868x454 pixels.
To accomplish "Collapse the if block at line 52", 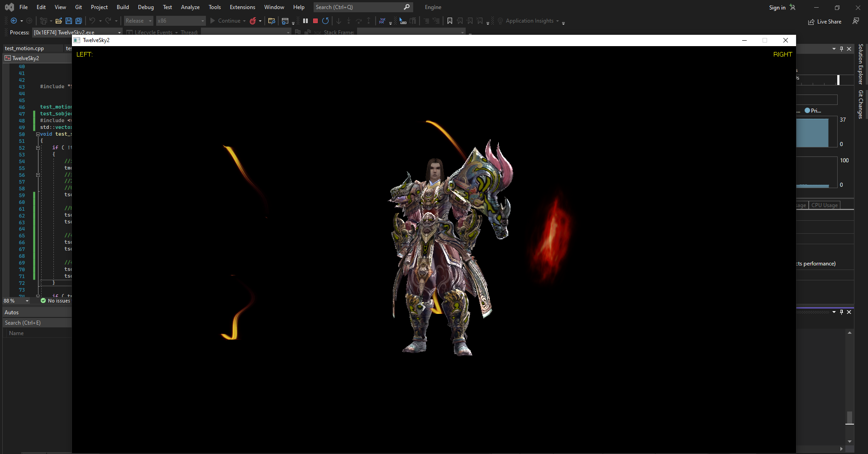I will [38, 147].
